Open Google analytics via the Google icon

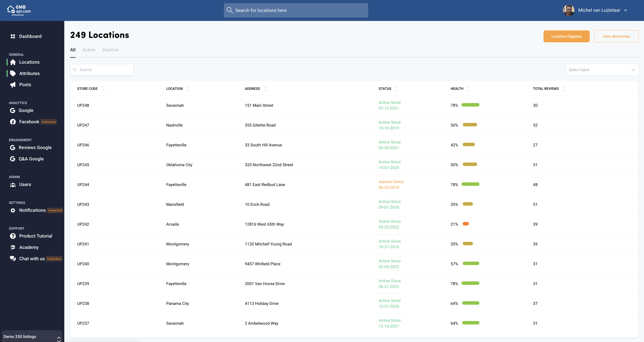point(13,110)
